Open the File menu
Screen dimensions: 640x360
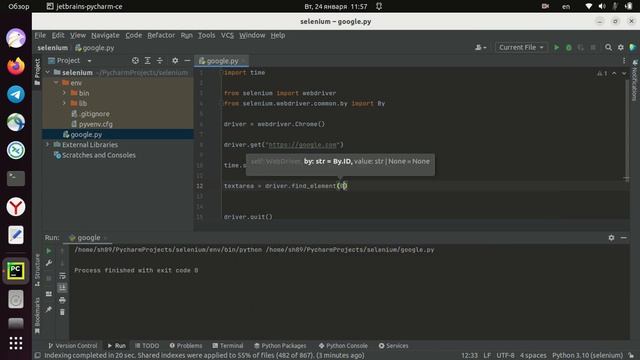coord(40,35)
